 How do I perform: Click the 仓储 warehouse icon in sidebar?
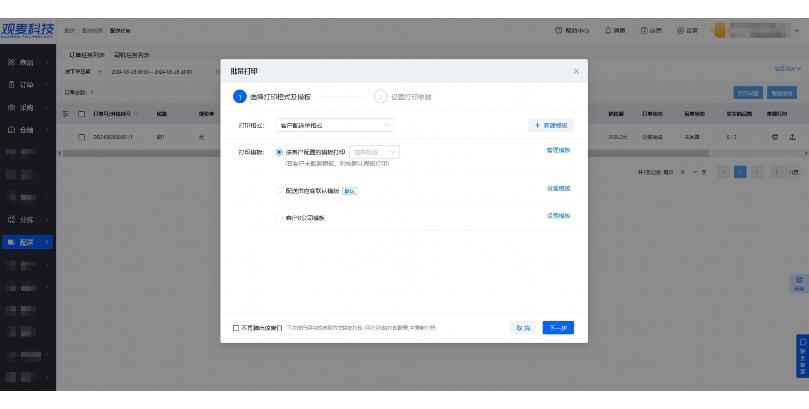11,130
